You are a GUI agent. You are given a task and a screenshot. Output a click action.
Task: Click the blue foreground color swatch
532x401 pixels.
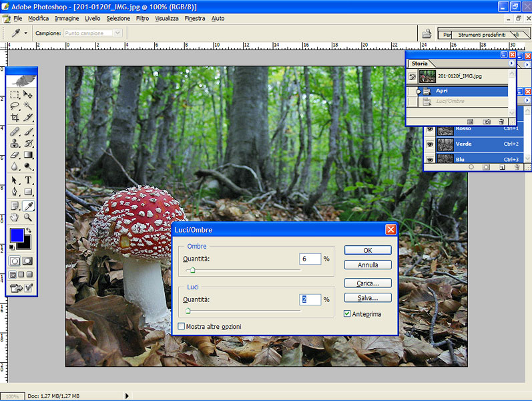click(x=17, y=235)
